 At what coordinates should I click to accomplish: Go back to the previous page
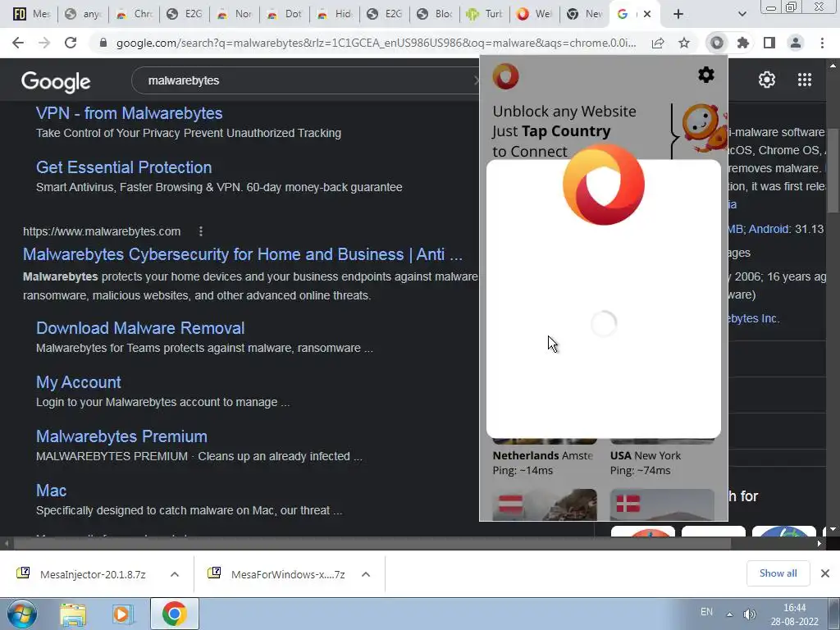(18, 43)
